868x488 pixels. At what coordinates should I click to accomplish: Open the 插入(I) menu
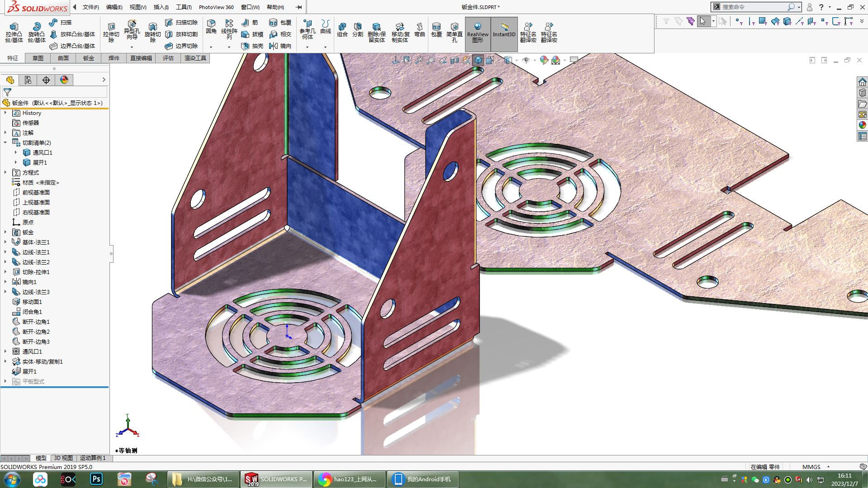[161, 7]
